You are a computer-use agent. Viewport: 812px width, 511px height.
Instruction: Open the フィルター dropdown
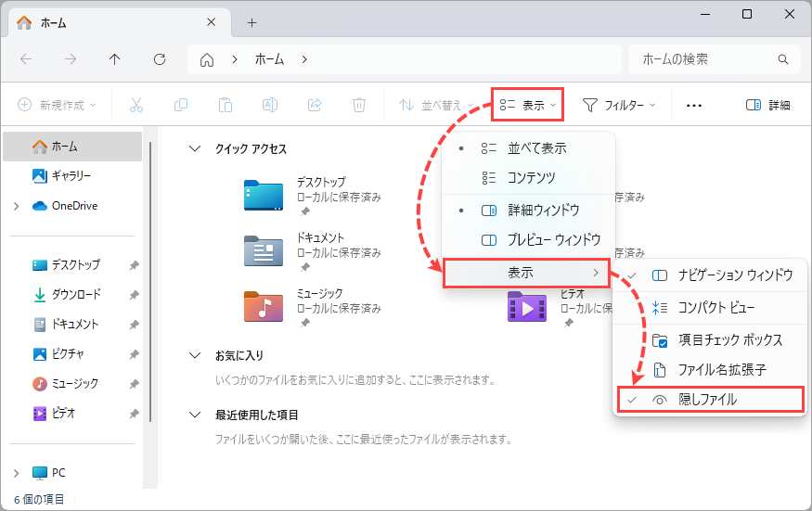click(x=619, y=105)
